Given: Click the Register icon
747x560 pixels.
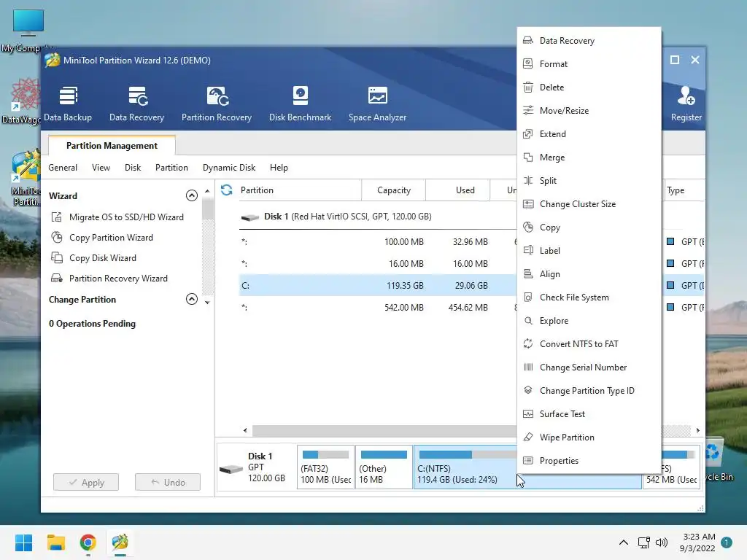Looking at the screenshot, I should click(x=686, y=104).
